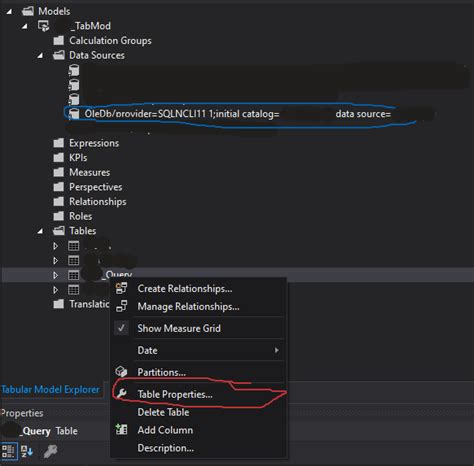Viewport: 474px width, 466px height.
Task: Click the Roles folder icon
Action: click(59, 216)
